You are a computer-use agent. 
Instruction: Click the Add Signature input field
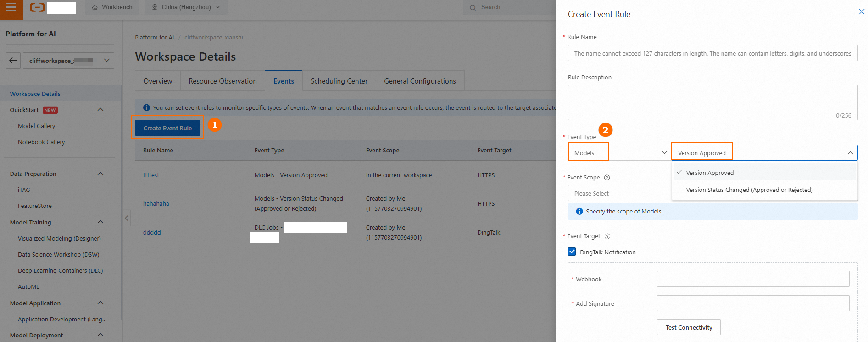[753, 303]
